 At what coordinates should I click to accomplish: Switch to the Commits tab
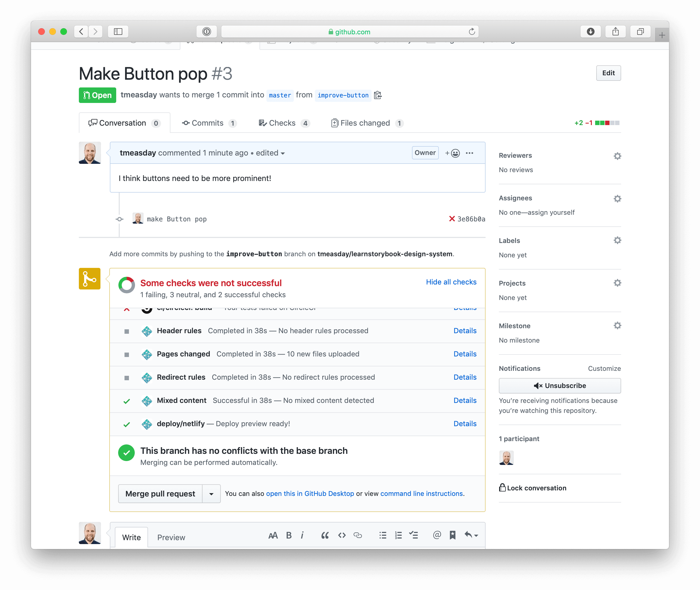pyautogui.click(x=209, y=123)
